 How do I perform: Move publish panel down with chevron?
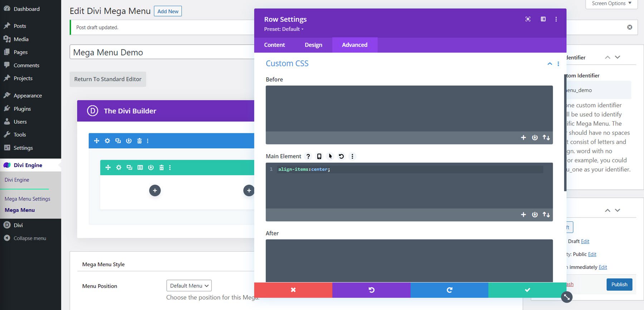pos(618,210)
